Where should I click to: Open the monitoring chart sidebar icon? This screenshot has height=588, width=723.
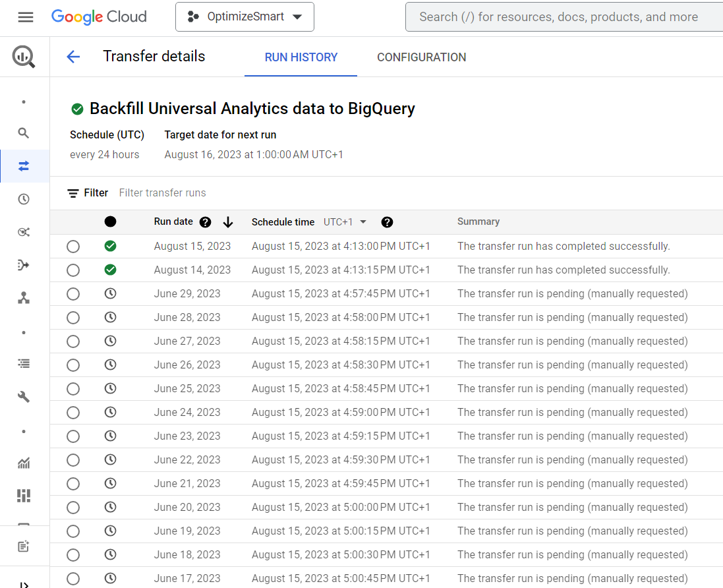click(24, 463)
